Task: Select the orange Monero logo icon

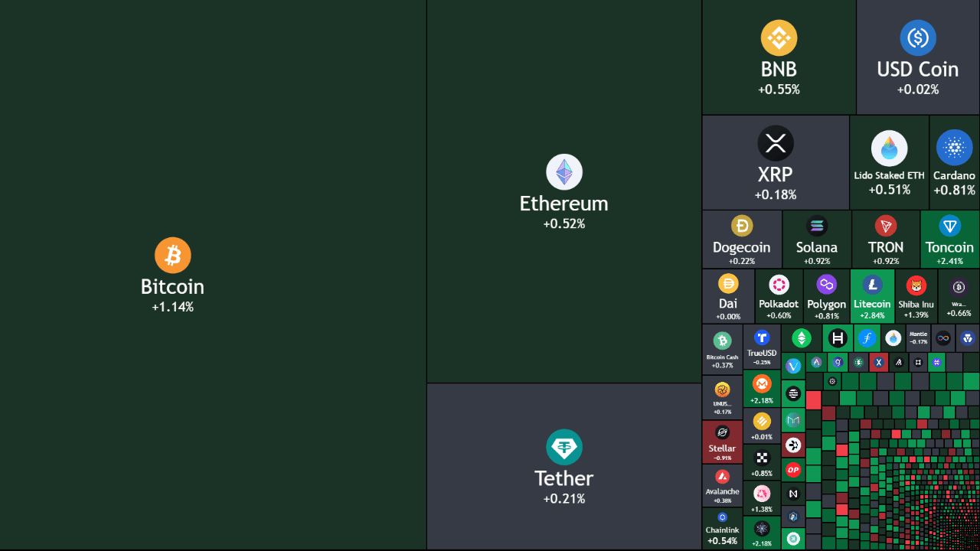Action: pyautogui.click(x=762, y=383)
